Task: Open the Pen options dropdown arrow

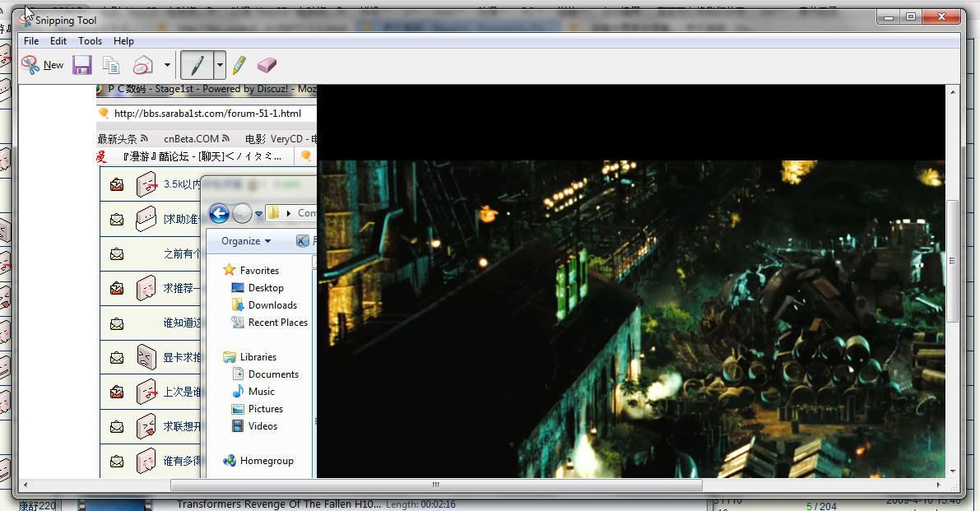Action: (220, 65)
